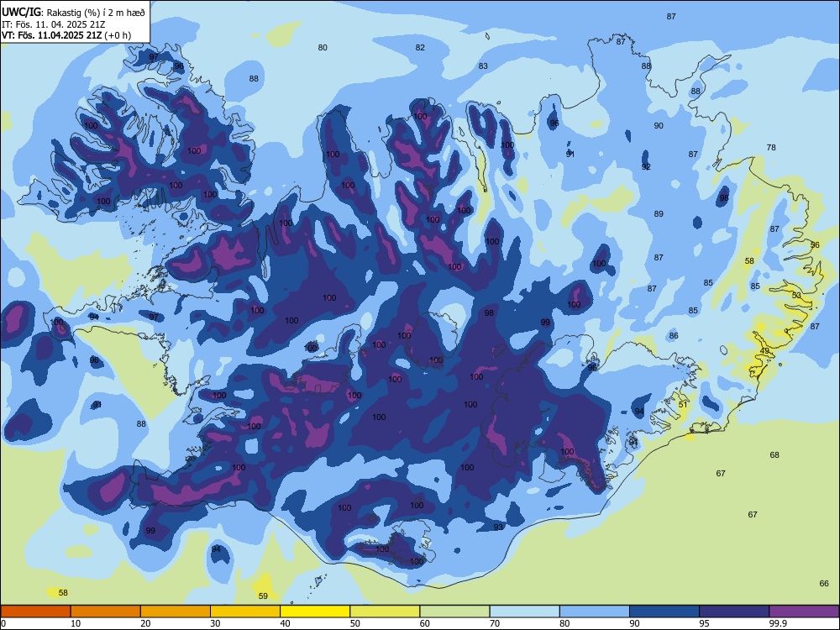Screen dimensions: 840x630
Task: Click the humidity value '93' on the map
Action: (498, 528)
